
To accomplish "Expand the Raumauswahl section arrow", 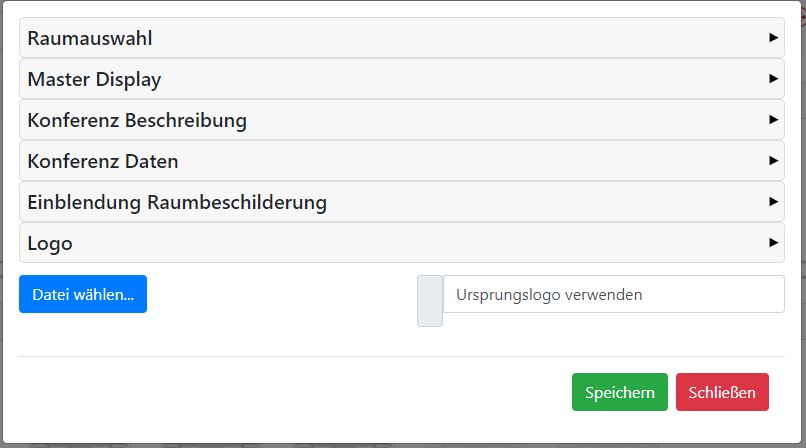I will point(773,37).
